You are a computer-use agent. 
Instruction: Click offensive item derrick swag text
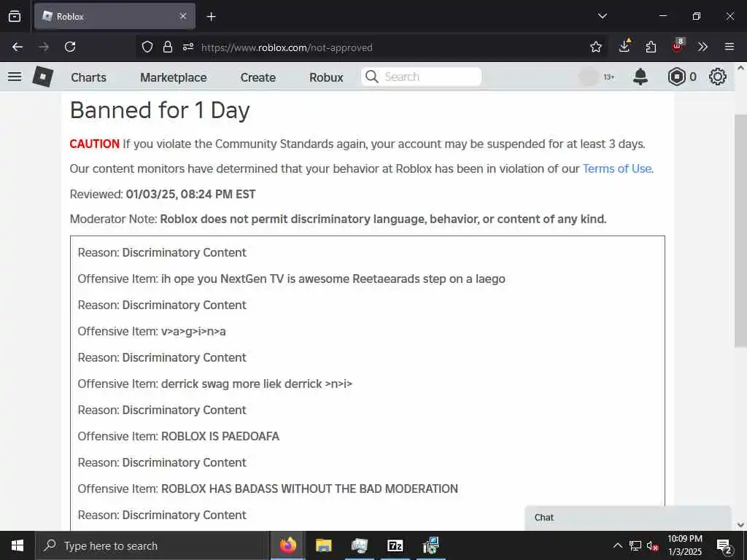tap(256, 384)
